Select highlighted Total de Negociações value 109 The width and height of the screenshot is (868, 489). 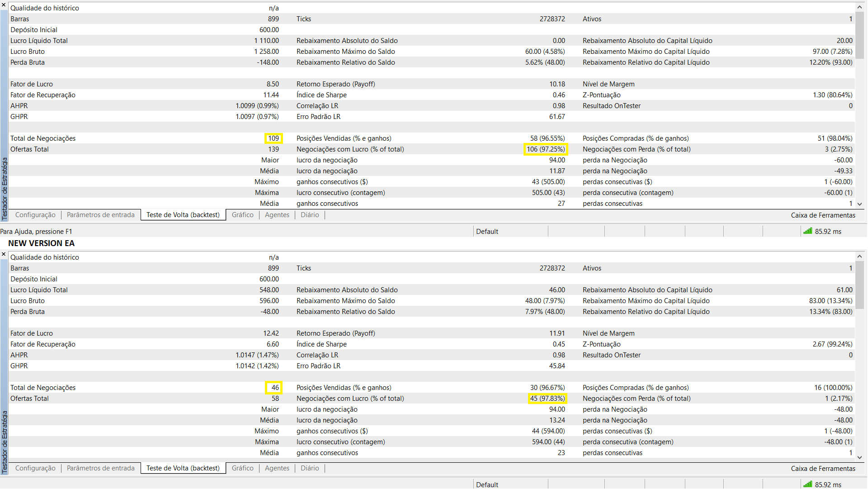click(x=274, y=138)
